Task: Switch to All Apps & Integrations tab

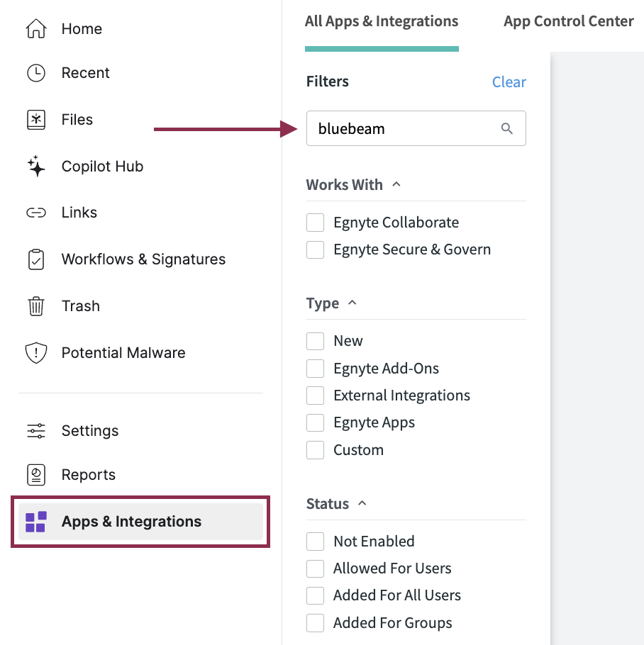Action: pyautogui.click(x=382, y=21)
